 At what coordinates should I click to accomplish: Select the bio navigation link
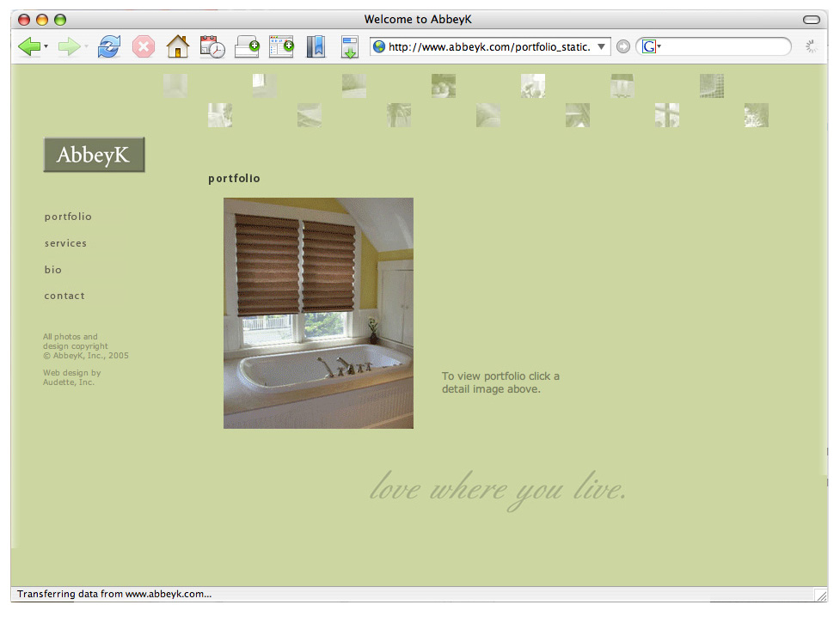[53, 270]
